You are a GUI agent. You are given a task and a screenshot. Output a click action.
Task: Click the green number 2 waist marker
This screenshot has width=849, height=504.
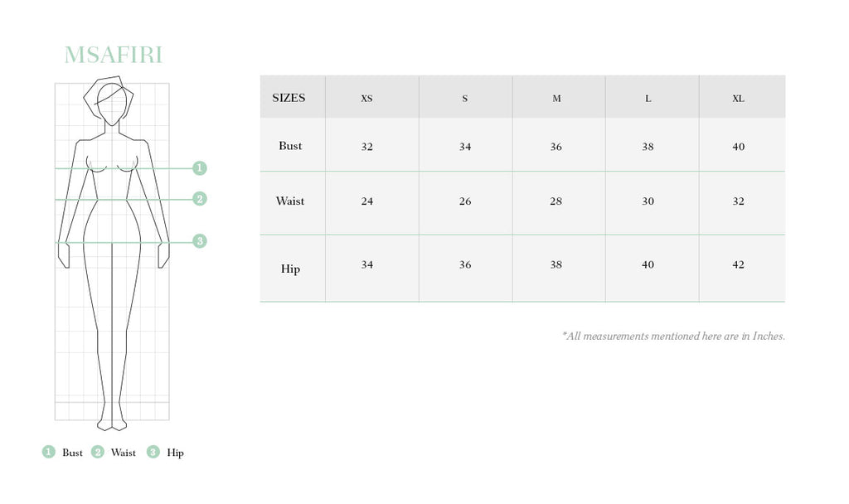click(x=199, y=199)
